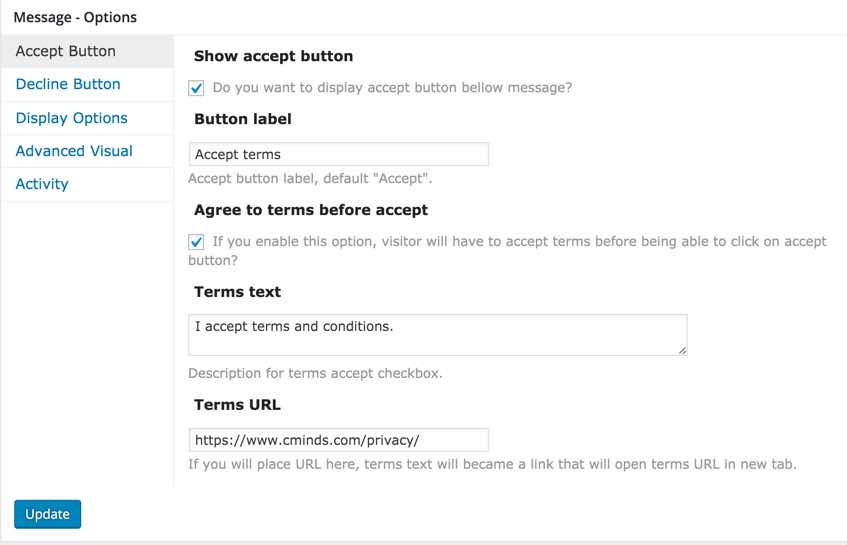Focus the Terms URL input field

(339, 440)
